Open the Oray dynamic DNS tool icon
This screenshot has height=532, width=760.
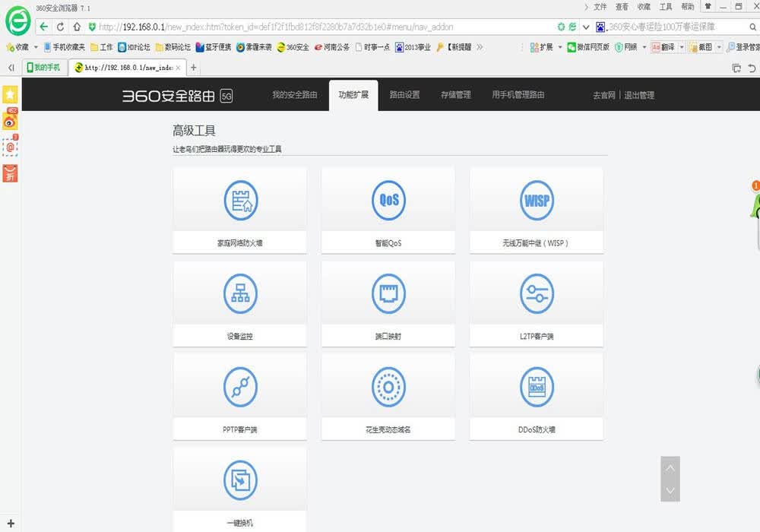click(388, 387)
